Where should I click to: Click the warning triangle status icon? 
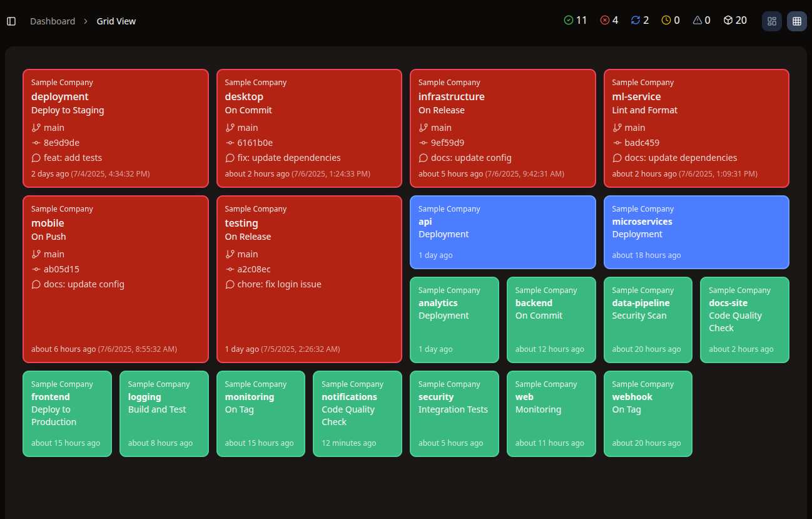tap(698, 20)
